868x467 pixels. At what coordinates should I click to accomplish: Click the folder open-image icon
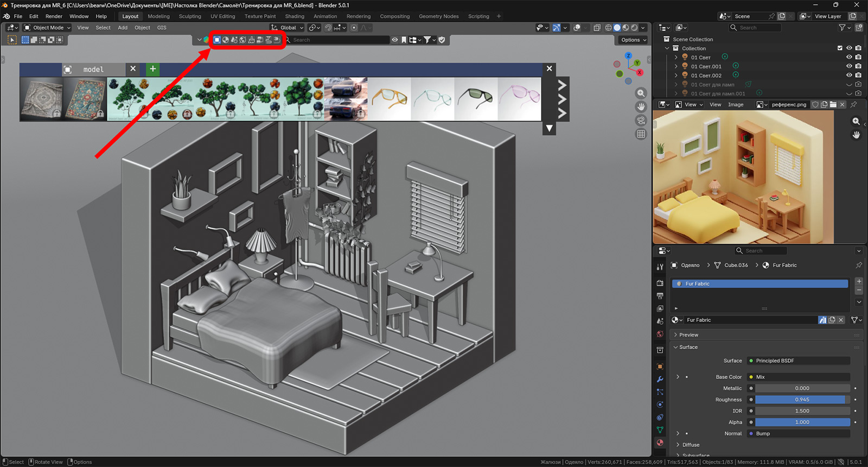[833, 105]
